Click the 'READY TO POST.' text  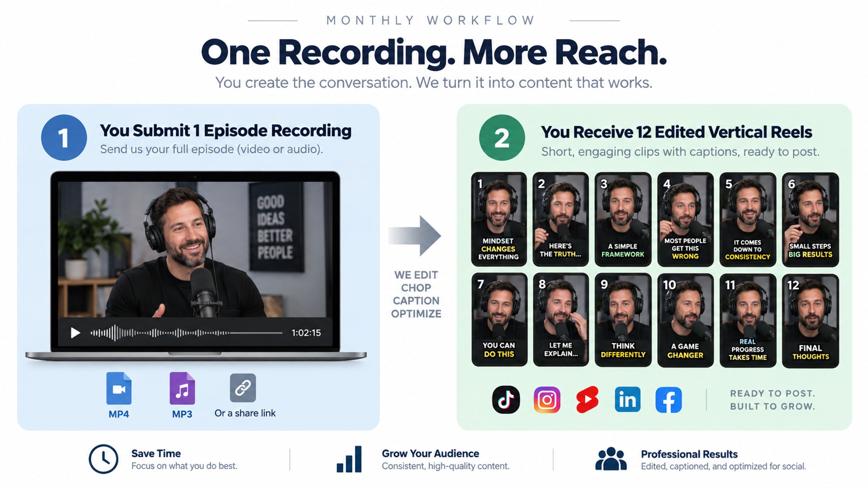[x=773, y=393]
